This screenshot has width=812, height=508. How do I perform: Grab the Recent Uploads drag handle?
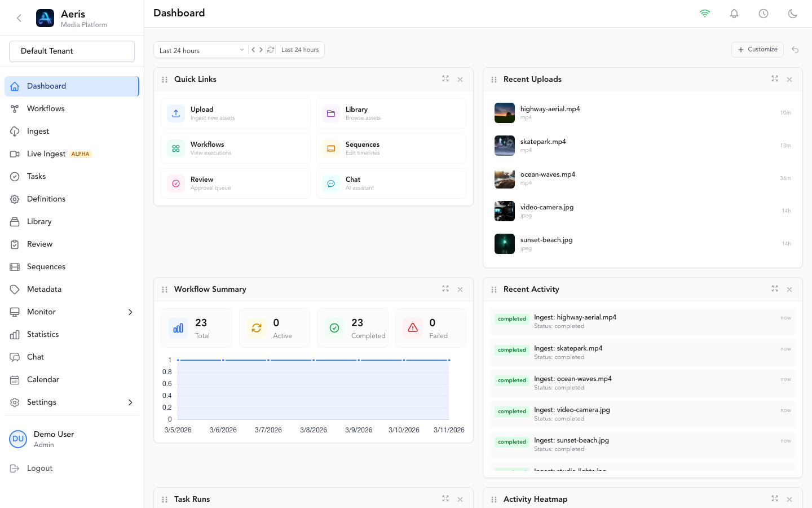tap(494, 80)
